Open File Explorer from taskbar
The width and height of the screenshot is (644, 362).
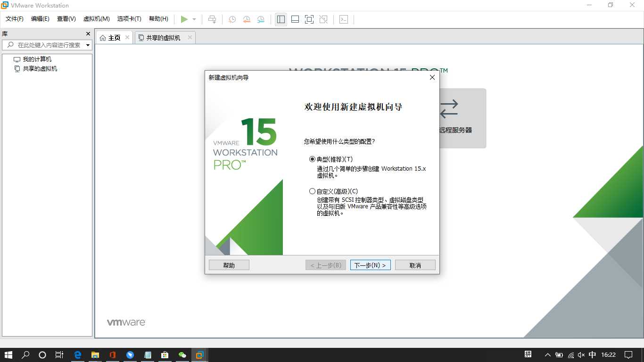95,355
